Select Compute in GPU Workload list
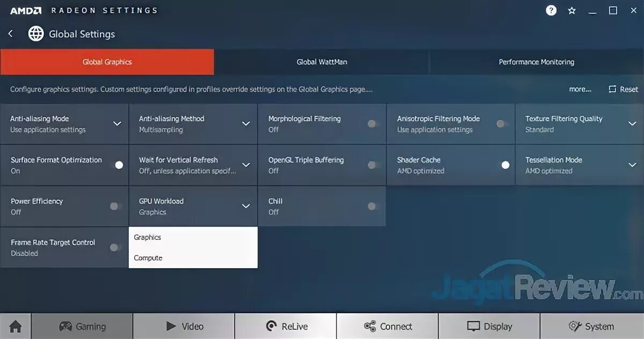644x339 pixels. tap(193, 258)
